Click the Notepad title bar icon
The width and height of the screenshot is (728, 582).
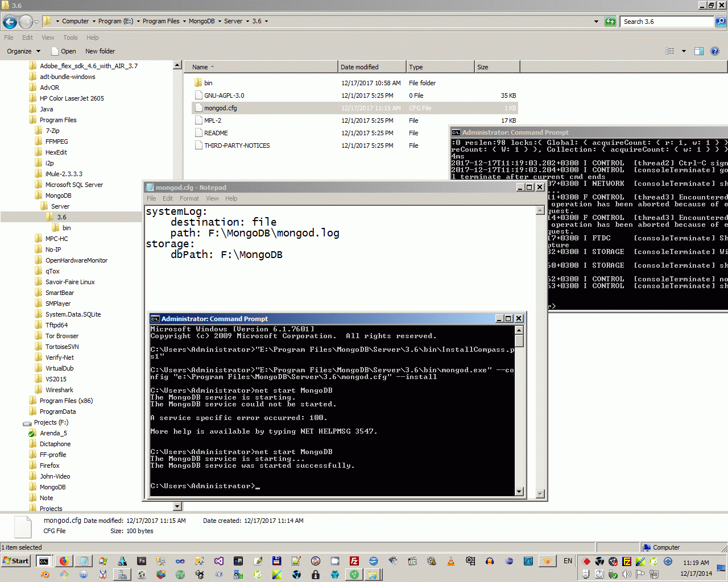point(150,187)
